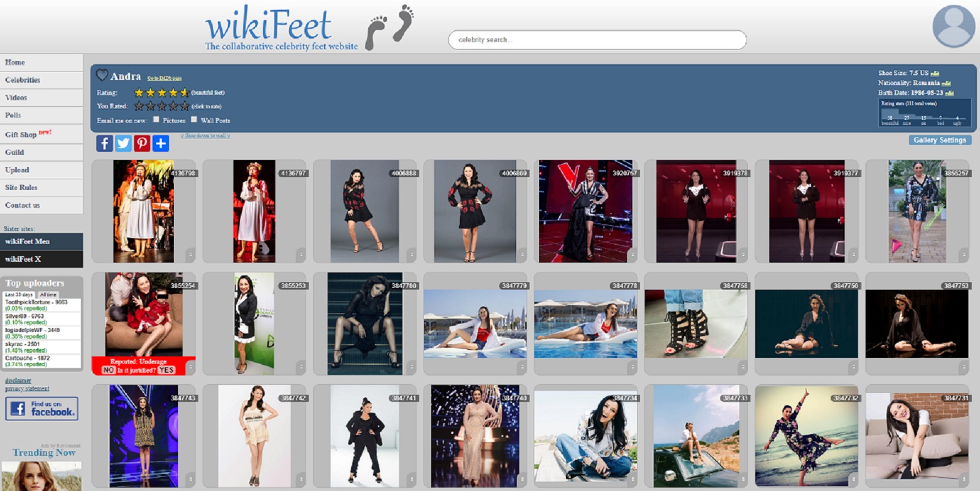Click the wikiFeet footprints logo
980x491 pixels.
pos(390,27)
